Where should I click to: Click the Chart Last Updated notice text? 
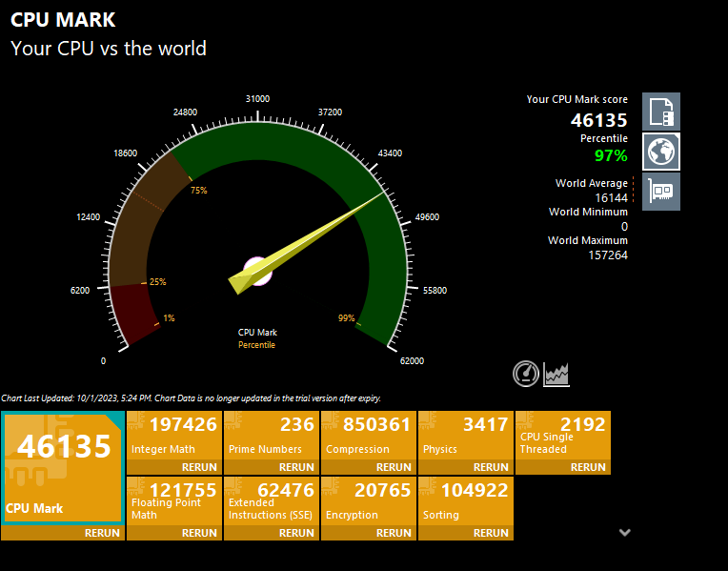click(x=191, y=398)
